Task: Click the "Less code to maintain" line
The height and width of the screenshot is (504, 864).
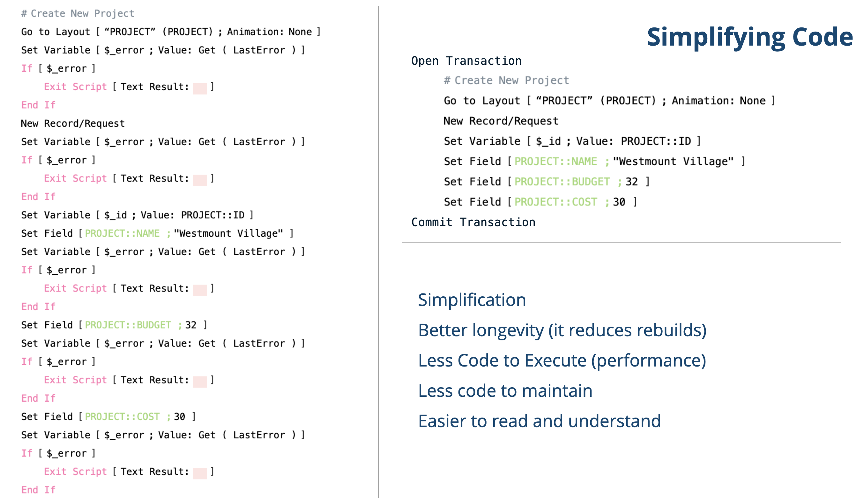Action: tap(505, 391)
